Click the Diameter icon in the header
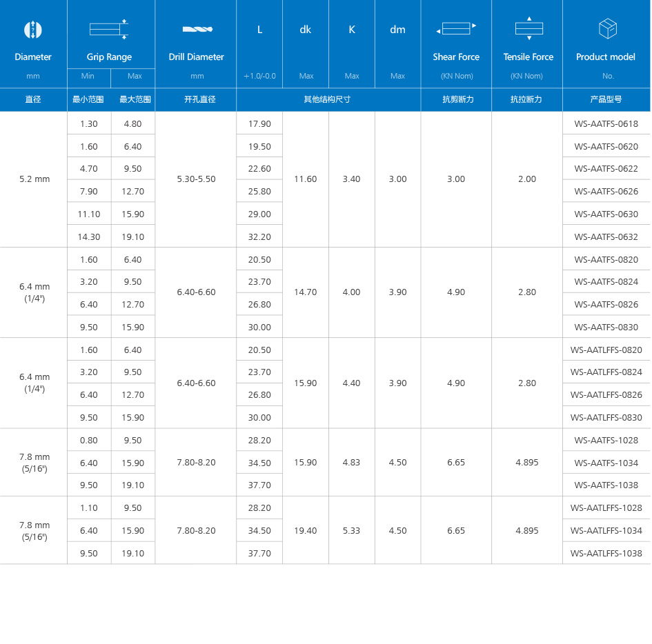The height and width of the screenshot is (644, 652). 33,30
